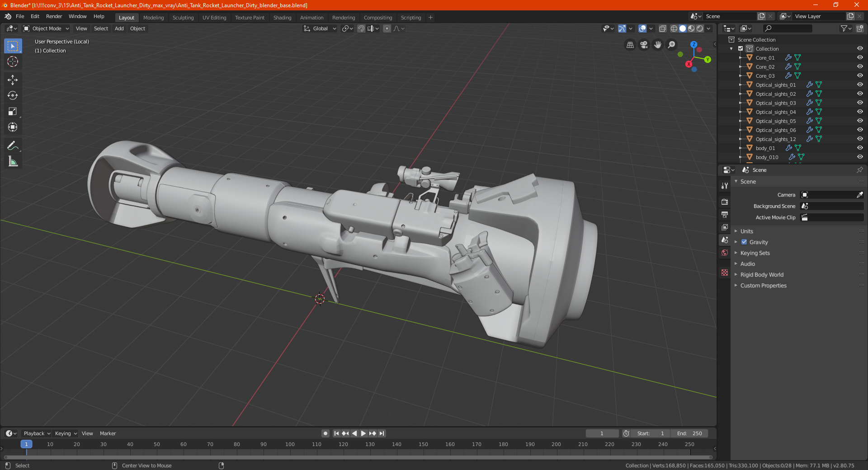Click the Z axis gizmo handle
This screenshot has height=470, width=868.
pos(693,45)
